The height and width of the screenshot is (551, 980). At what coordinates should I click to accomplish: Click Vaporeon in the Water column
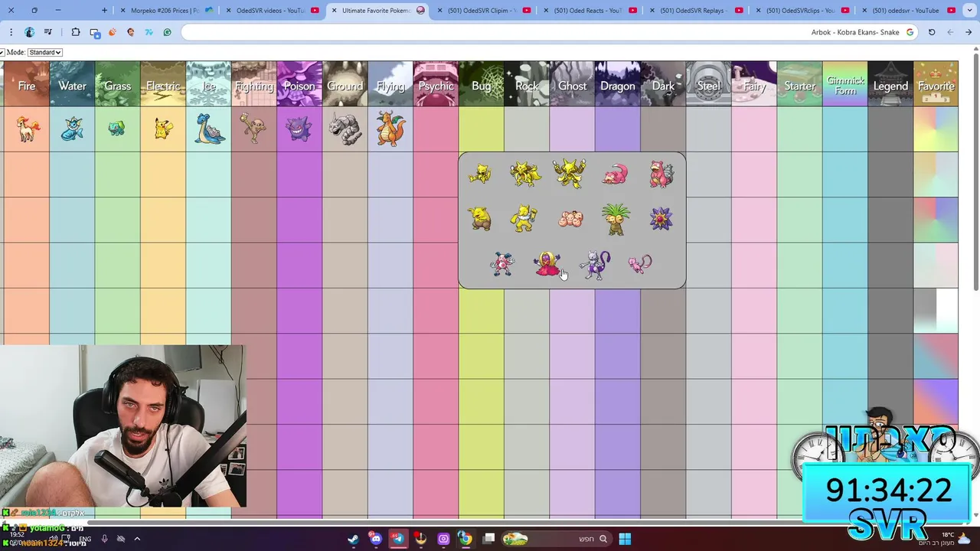pyautogui.click(x=72, y=129)
